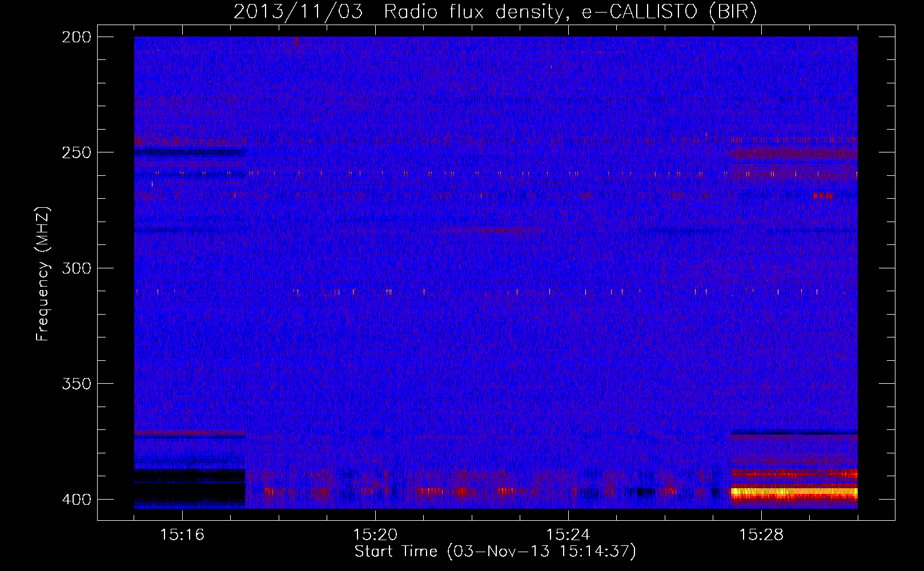Screen dimensions: 924x571
Task: Click the Start Time axis caption
Action: pyautogui.click(x=495, y=551)
